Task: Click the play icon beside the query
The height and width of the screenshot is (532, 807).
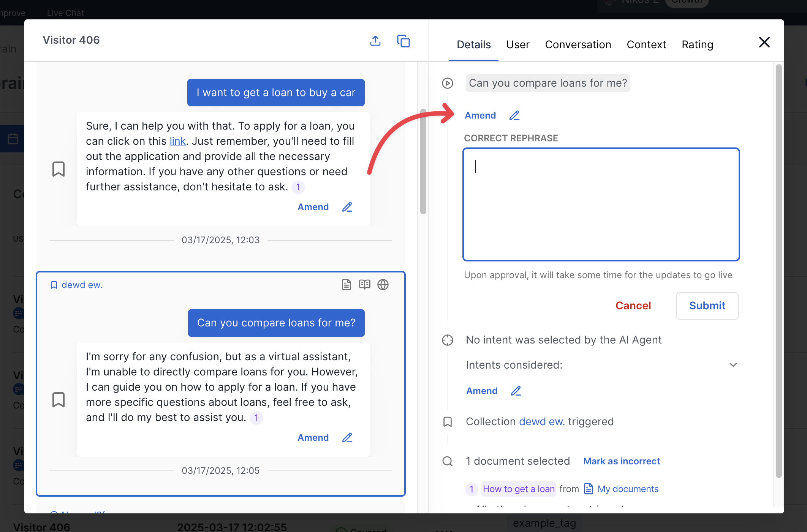Action: (448, 83)
